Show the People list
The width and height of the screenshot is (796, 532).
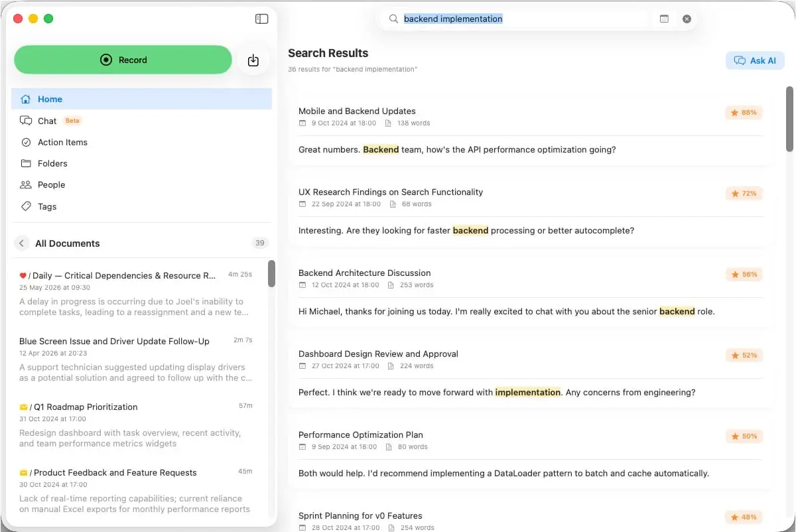(x=141, y=184)
